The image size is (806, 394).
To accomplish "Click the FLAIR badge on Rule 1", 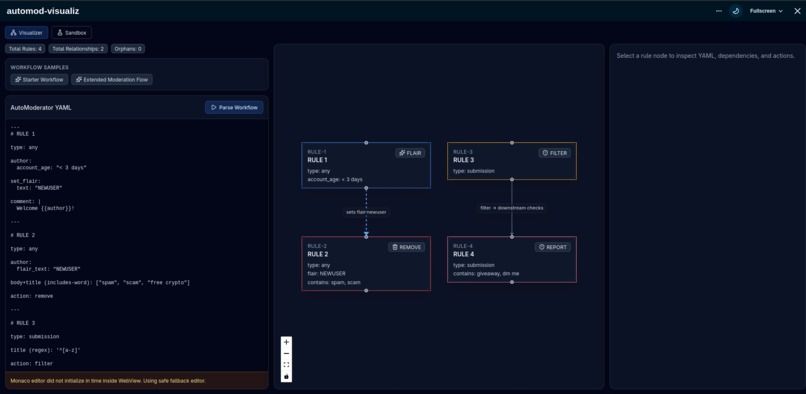I will click(410, 153).
